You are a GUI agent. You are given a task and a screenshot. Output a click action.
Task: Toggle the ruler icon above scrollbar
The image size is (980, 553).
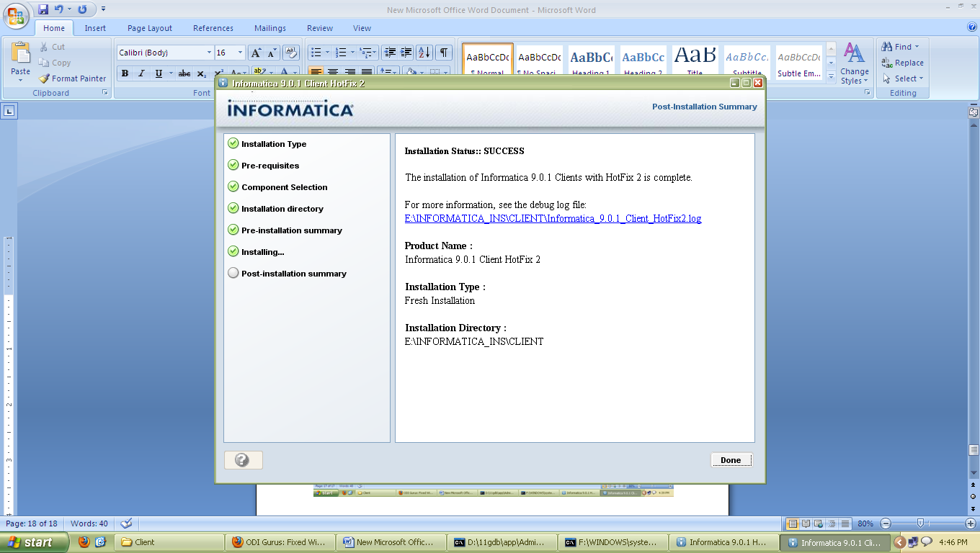pyautogui.click(x=974, y=112)
